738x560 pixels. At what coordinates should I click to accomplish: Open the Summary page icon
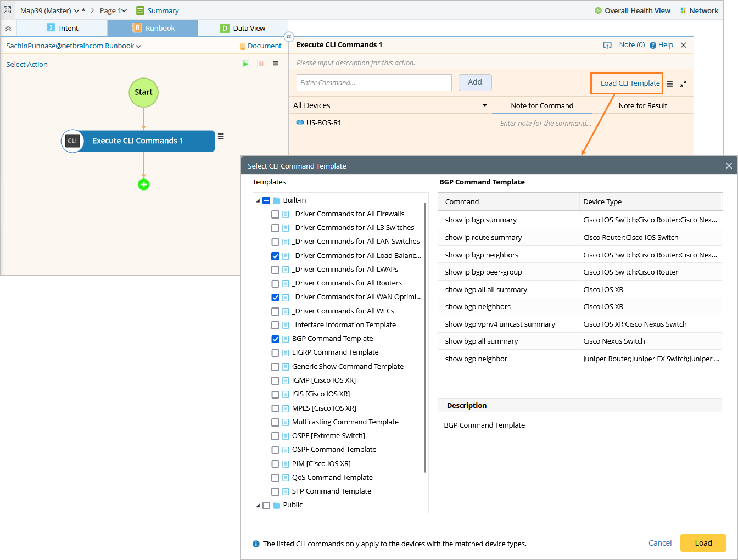pyautogui.click(x=140, y=10)
